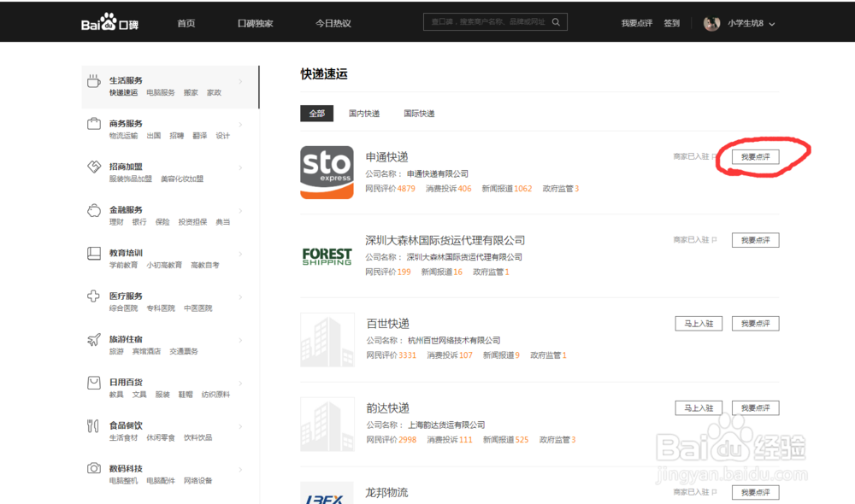Click 物流运输 under 商务服务
This screenshot has height=504, width=855.
[124, 136]
